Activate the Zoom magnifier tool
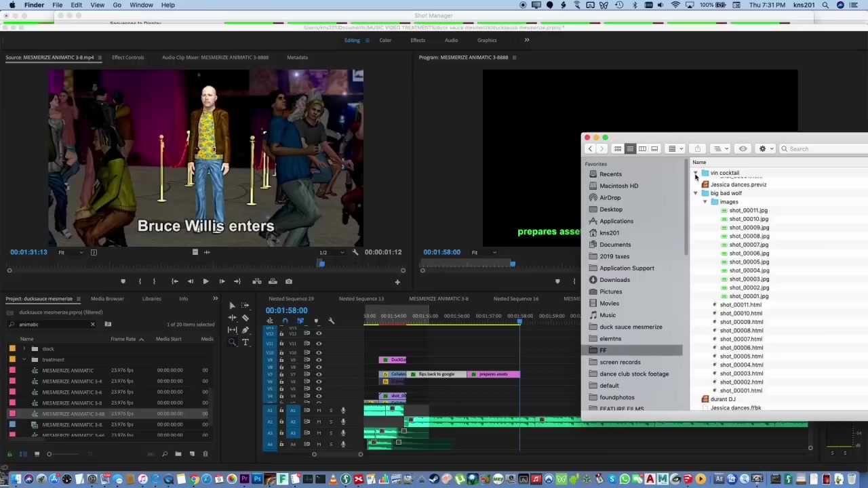The height and width of the screenshot is (488, 868). click(x=232, y=342)
